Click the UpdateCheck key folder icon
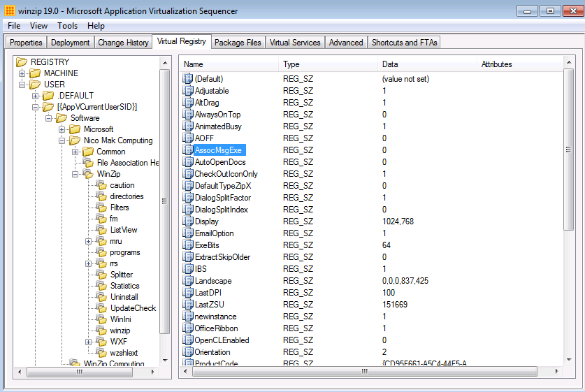 pos(101,308)
